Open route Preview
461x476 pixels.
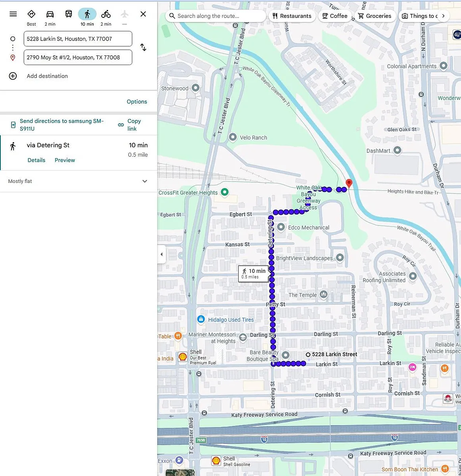click(65, 160)
